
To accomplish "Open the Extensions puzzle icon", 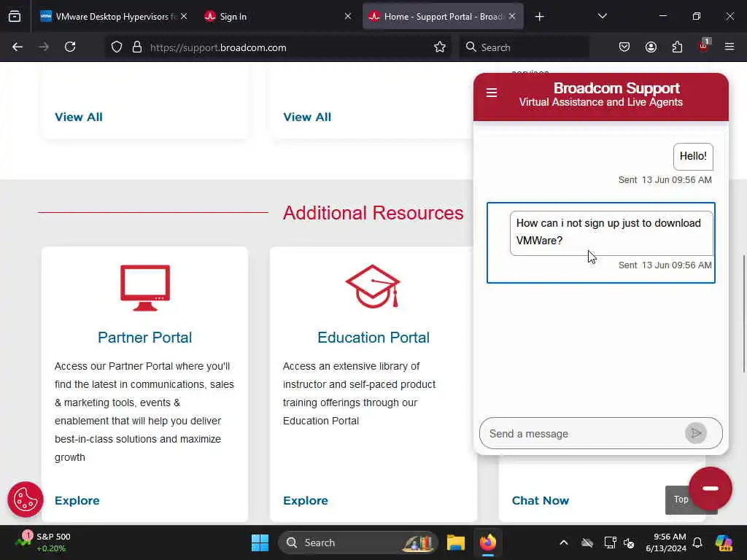I will point(677,47).
